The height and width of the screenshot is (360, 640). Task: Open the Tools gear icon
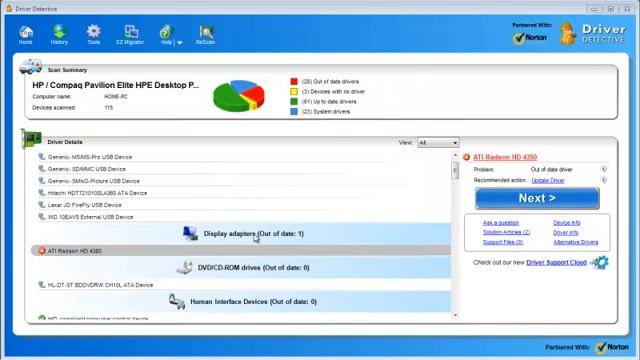click(93, 34)
